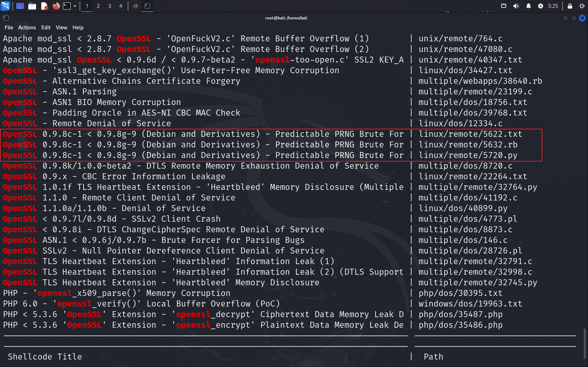Switch to the Firefox window in taskbar
The height and width of the screenshot is (367, 588).
pyautogui.click(x=135, y=6)
